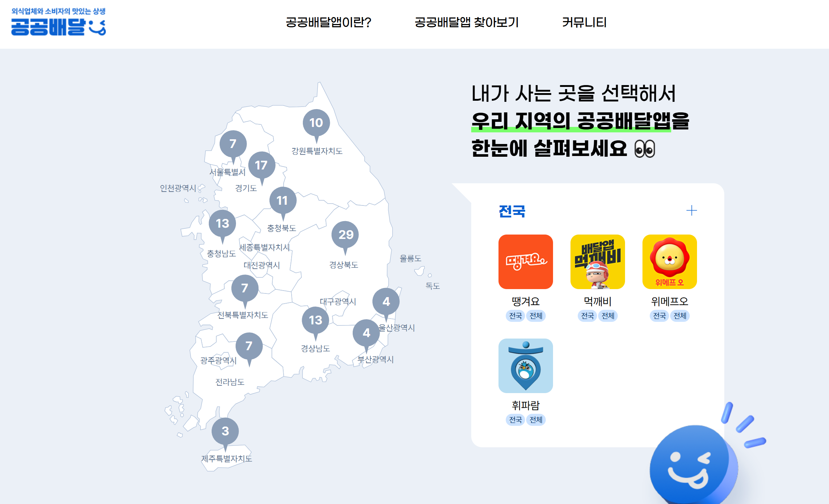Screen dimensions: 829x504
Task: Select the 전라남도 region label on map
Action: click(x=230, y=382)
